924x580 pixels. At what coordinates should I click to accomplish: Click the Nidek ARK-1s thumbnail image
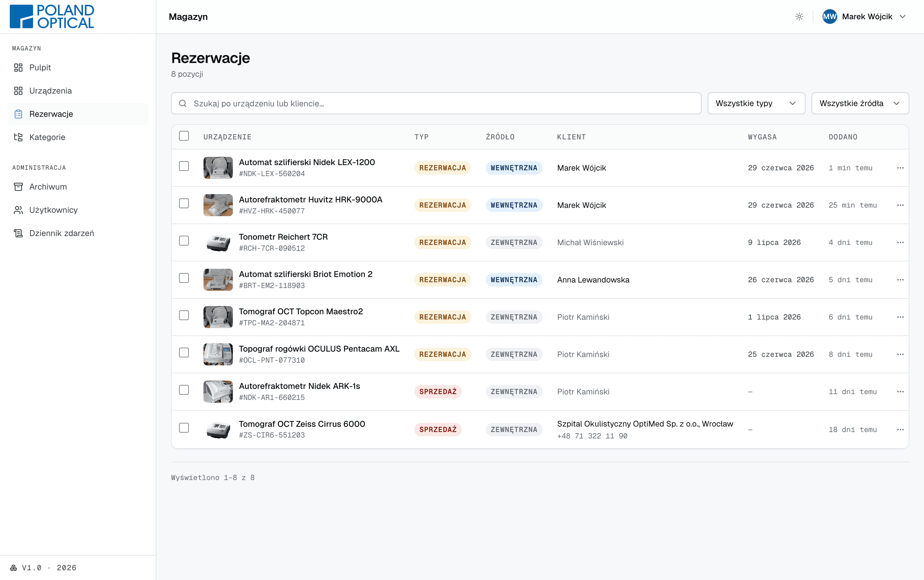tap(218, 392)
